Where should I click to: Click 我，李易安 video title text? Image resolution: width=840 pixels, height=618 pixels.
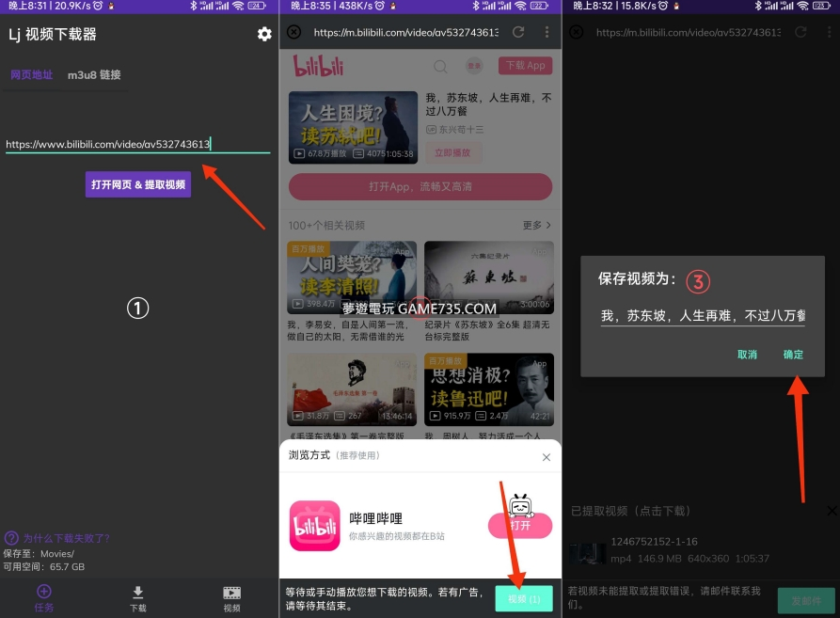coord(347,331)
